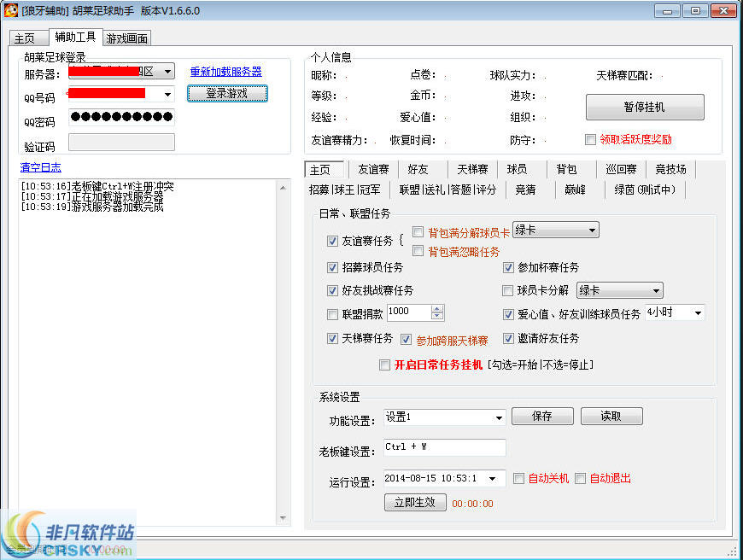Switch to the 辅助工具 tab
Screen dimensions: 743x560
(75, 37)
